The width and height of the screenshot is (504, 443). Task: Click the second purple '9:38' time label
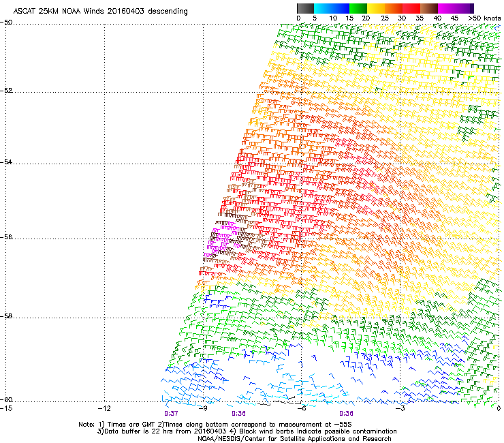346,414
